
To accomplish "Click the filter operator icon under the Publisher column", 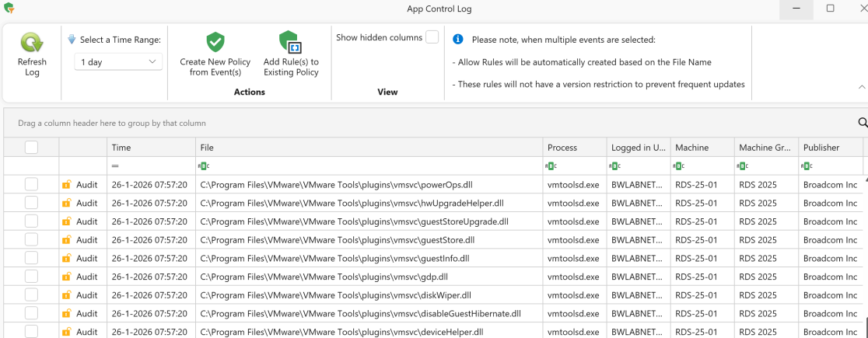I will [x=807, y=166].
